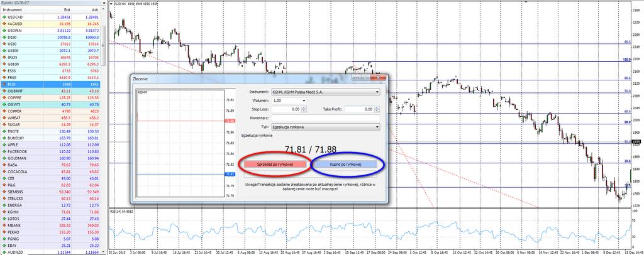Click the arrow icon beside JP225

4,57
